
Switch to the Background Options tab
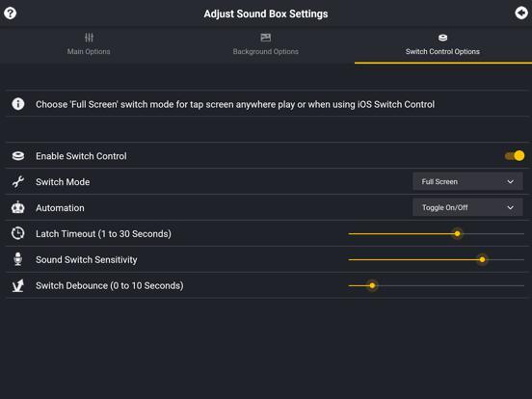[266, 44]
